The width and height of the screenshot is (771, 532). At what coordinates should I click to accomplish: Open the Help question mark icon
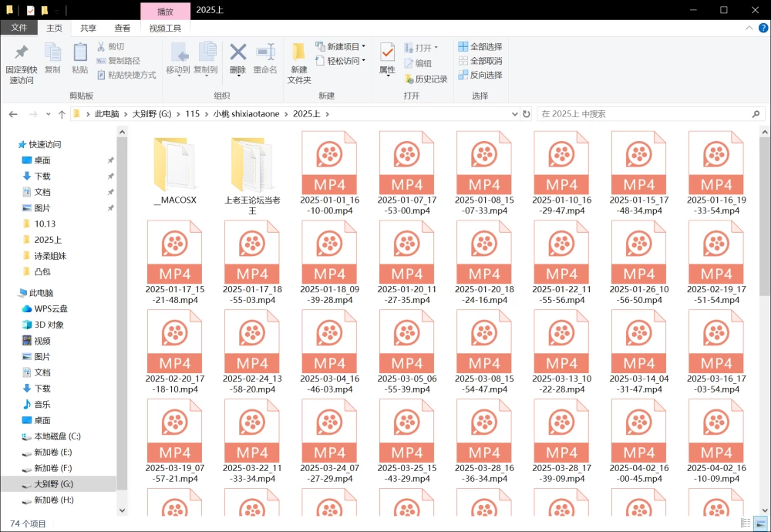[x=763, y=28]
